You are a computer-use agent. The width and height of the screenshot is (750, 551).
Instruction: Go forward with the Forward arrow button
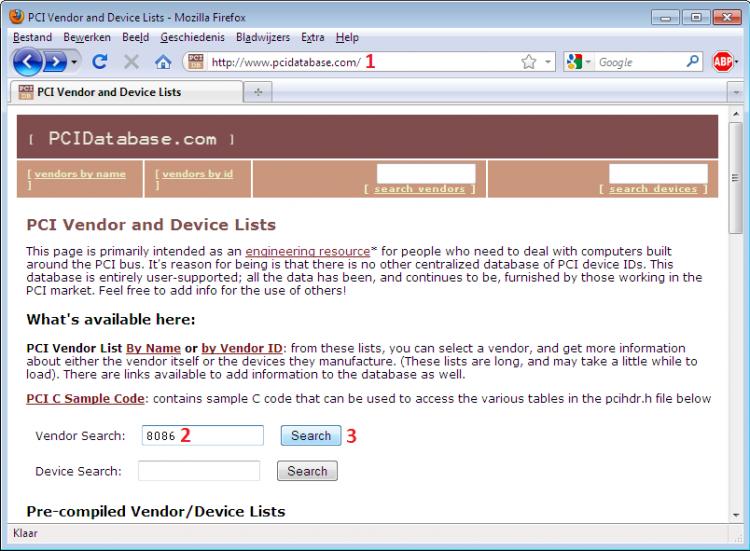pos(56,62)
